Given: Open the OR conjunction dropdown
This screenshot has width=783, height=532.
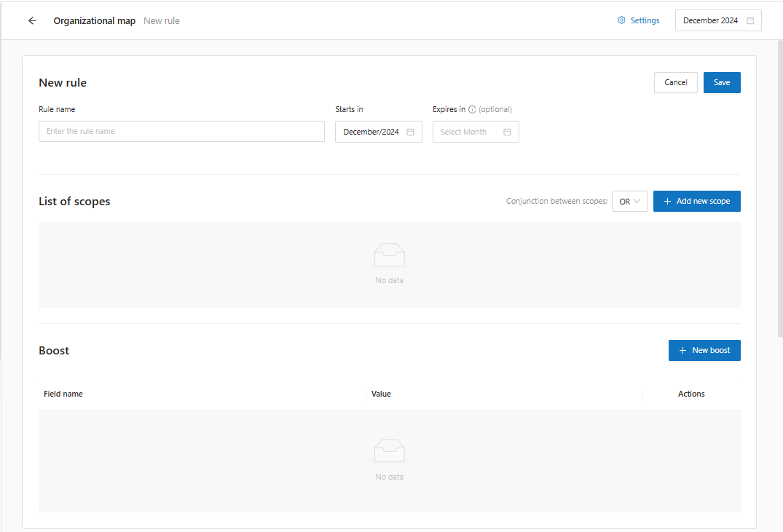Looking at the screenshot, I should pyautogui.click(x=629, y=202).
